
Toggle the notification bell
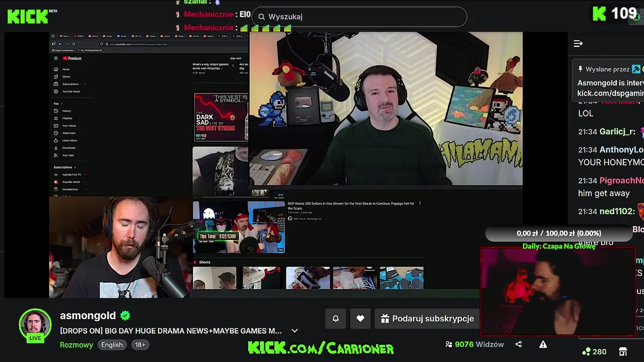pyautogui.click(x=336, y=318)
